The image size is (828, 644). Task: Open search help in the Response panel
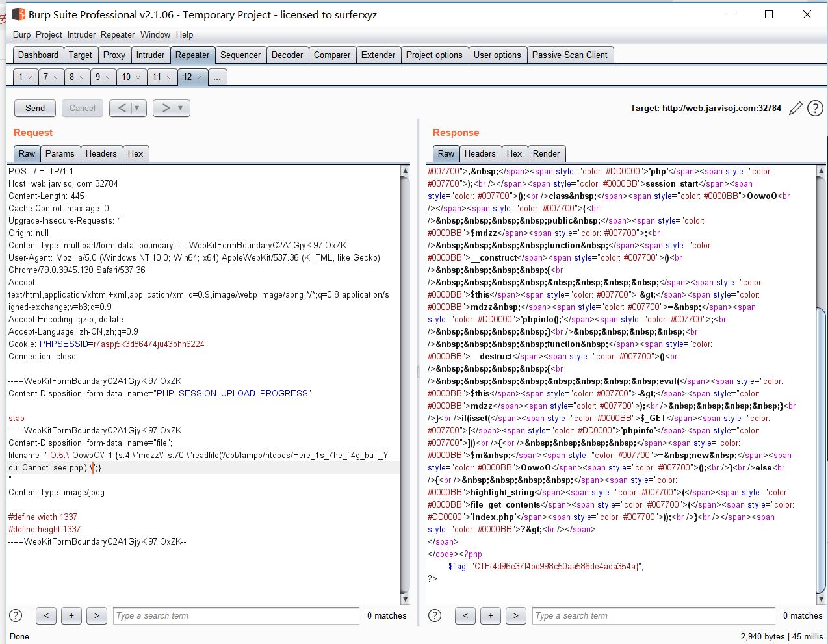(x=435, y=615)
